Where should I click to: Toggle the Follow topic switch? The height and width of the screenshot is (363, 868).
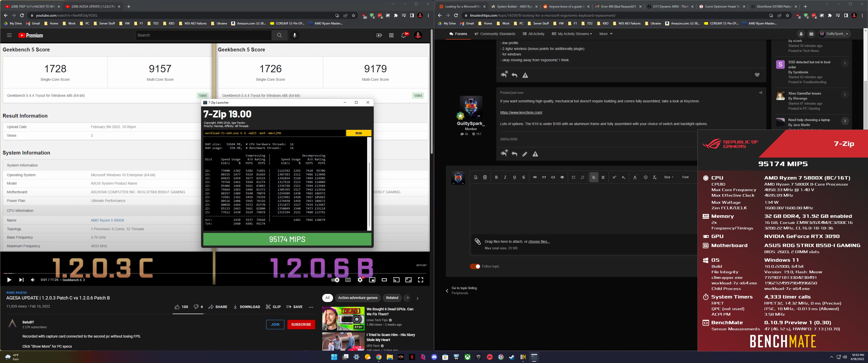pyautogui.click(x=475, y=266)
